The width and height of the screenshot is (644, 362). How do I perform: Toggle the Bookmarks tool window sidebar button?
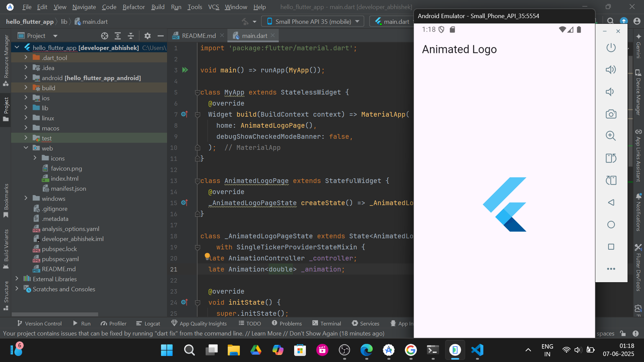[6, 200]
